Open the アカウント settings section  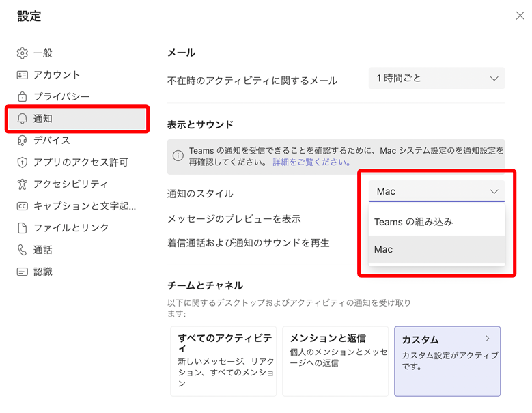tap(77, 75)
